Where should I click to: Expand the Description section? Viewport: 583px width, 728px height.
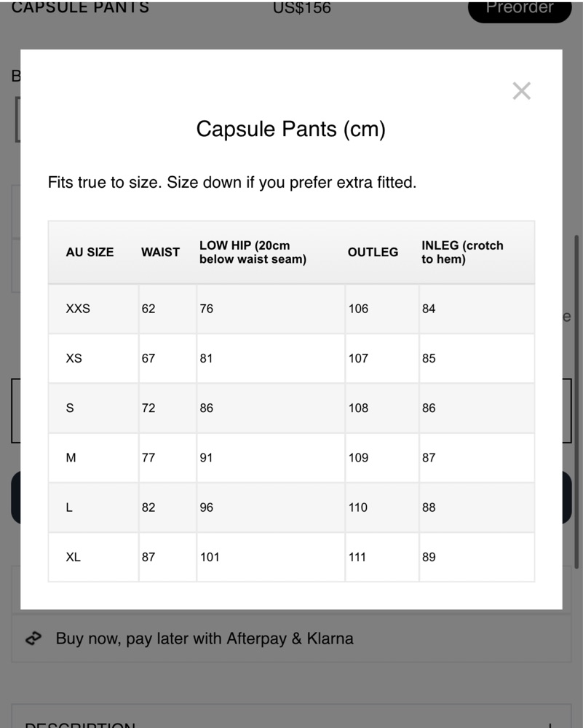[x=291, y=717]
